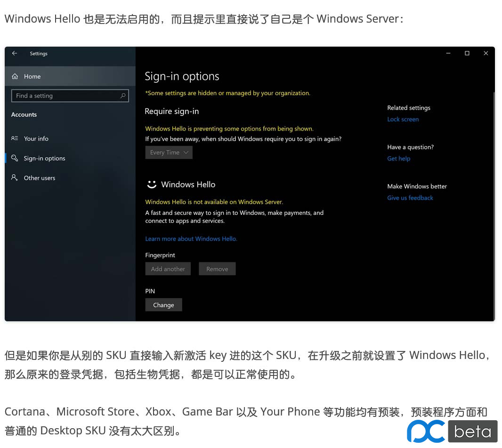
Task: Click 'If you've been away' question text
Action: 243,138
